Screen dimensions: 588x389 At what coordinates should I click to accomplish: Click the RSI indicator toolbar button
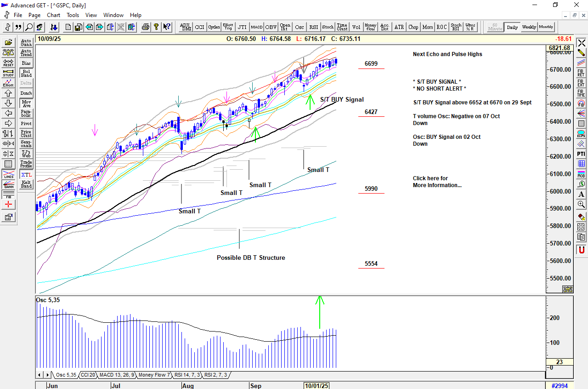click(313, 27)
